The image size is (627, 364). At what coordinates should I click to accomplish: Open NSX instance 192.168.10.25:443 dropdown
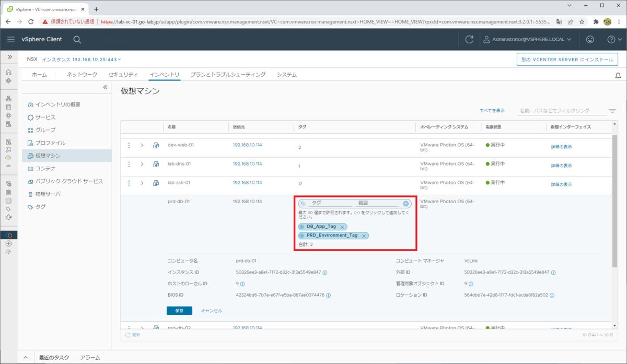(x=82, y=60)
